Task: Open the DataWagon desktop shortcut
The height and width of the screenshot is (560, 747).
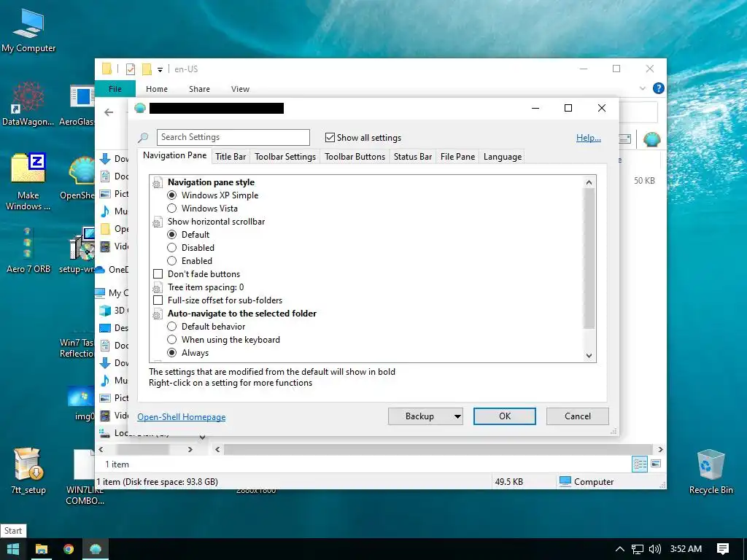Action: [28, 104]
